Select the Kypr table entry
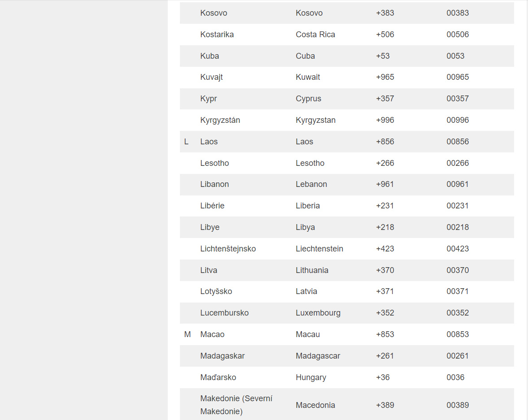This screenshot has width=528, height=420. (x=209, y=99)
